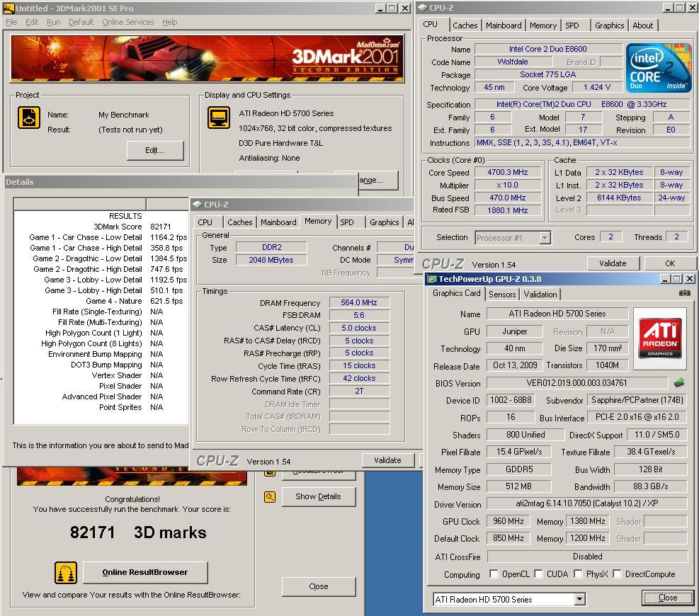Click the title bar icon of the CPU-Z Memory window
Viewport: 699px width, 616px height.
(197, 205)
